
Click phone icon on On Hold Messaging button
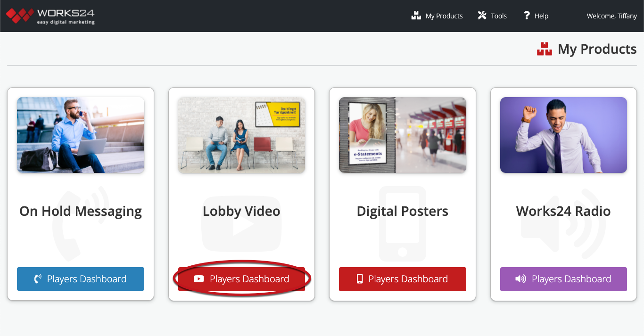[38, 279]
